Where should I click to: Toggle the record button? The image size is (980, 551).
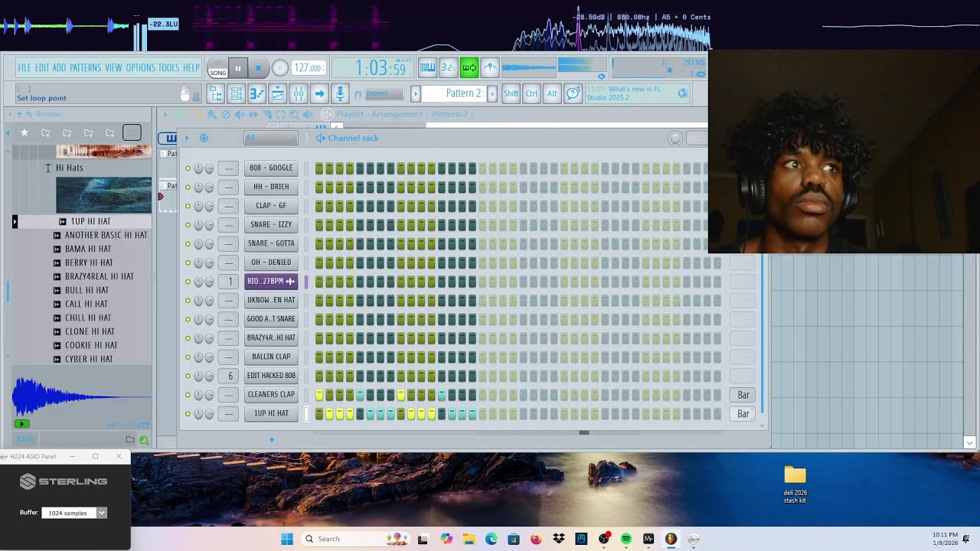(x=279, y=68)
